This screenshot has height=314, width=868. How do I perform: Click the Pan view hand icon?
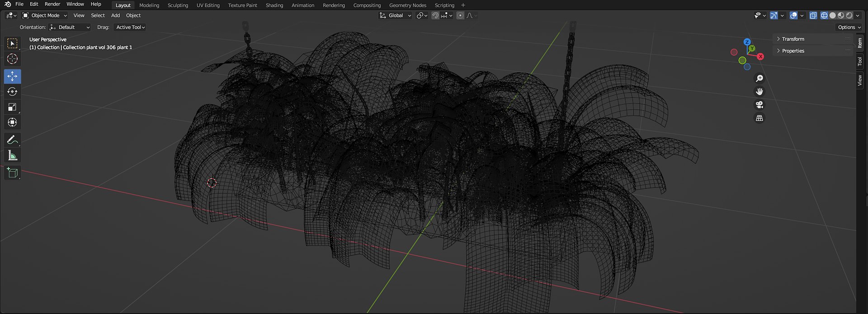pos(759,92)
